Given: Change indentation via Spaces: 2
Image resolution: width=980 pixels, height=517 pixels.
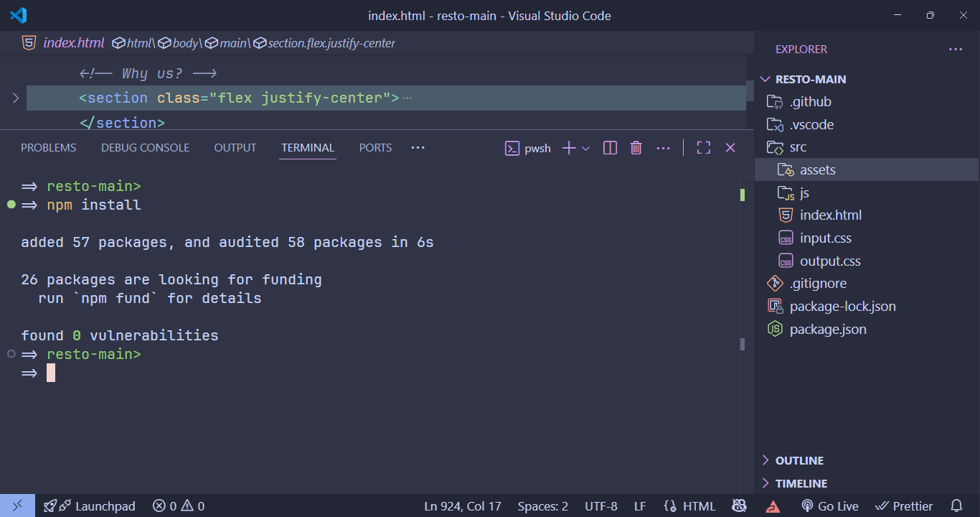Looking at the screenshot, I should (542, 506).
